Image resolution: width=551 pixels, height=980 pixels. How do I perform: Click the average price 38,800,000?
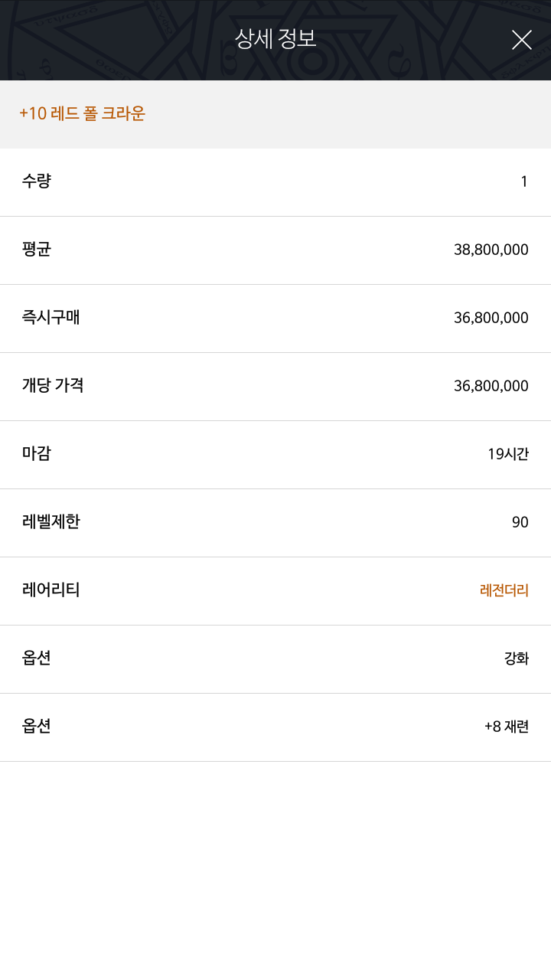pyautogui.click(x=491, y=250)
